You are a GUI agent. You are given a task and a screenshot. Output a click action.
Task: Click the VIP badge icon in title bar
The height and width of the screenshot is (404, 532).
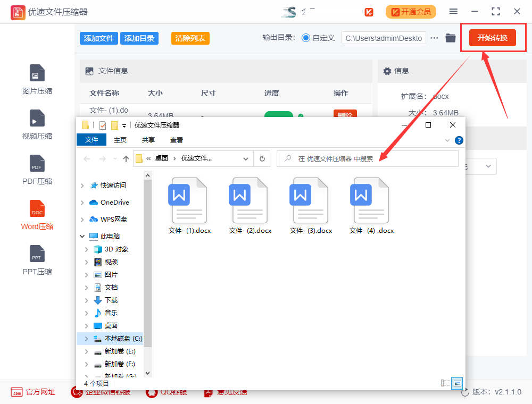coord(369,12)
